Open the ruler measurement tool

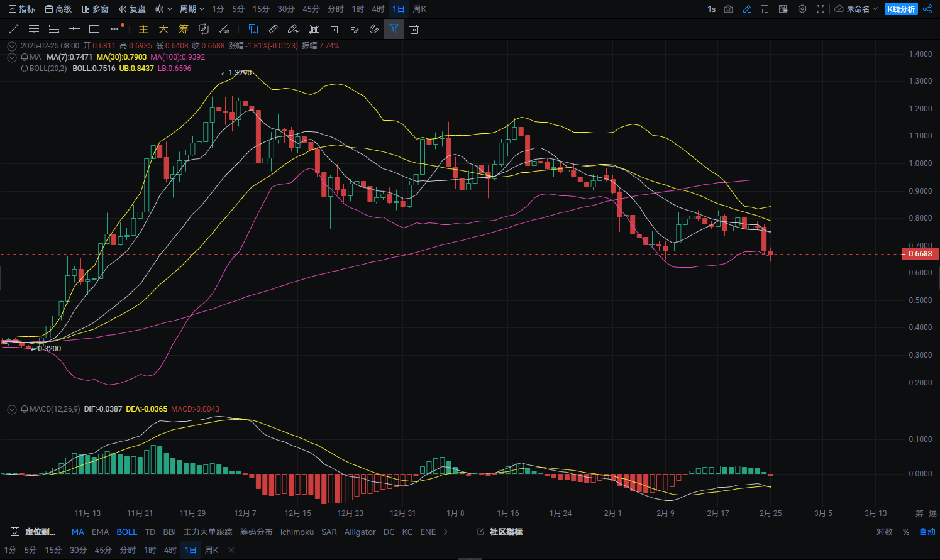(273, 29)
